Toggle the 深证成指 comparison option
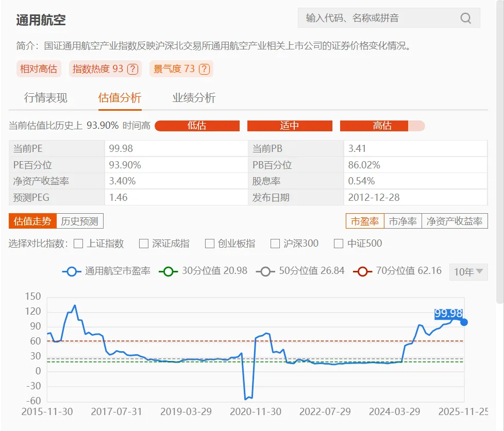The image size is (504, 431). pyautogui.click(x=143, y=243)
